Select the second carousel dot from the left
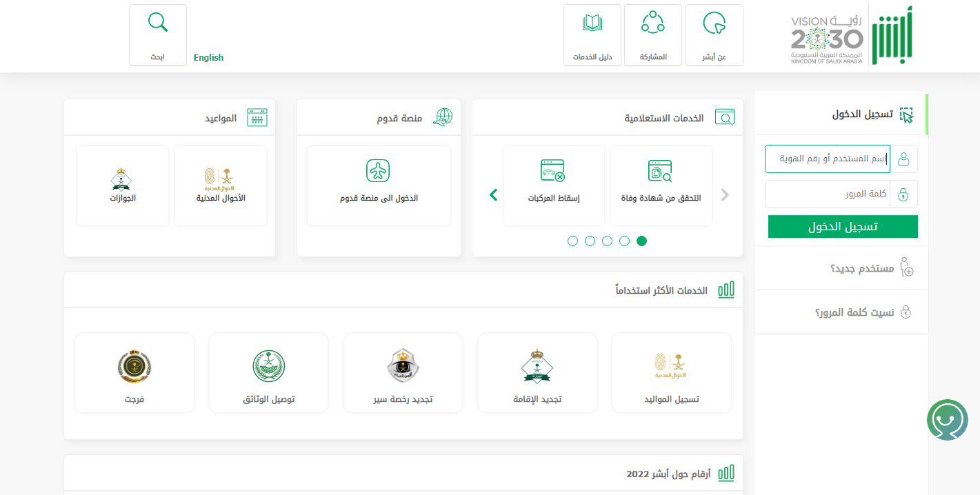The image size is (980, 495). (590, 241)
